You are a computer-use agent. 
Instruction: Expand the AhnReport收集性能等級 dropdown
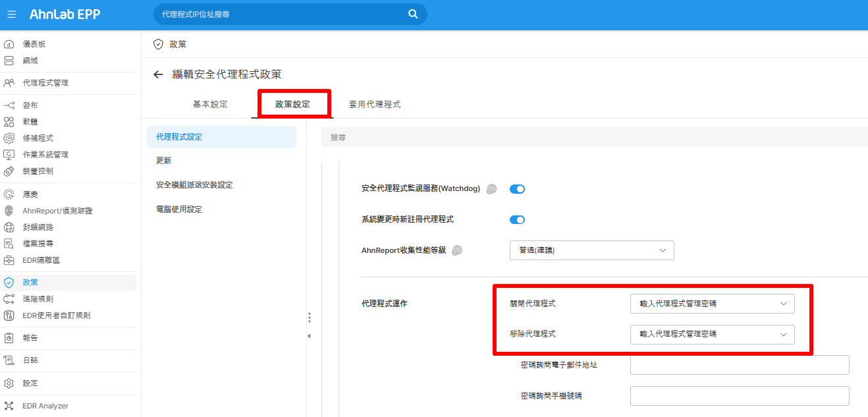pyautogui.click(x=592, y=250)
